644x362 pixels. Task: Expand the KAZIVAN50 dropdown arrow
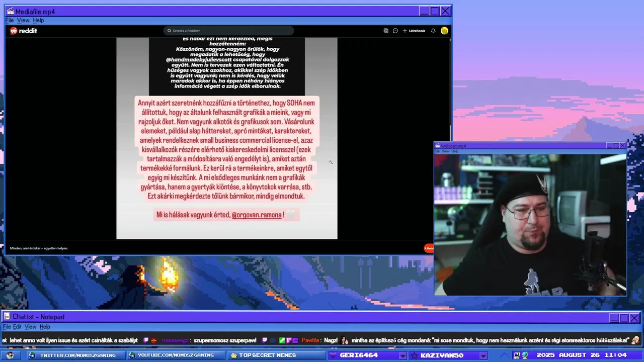click(483, 356)
